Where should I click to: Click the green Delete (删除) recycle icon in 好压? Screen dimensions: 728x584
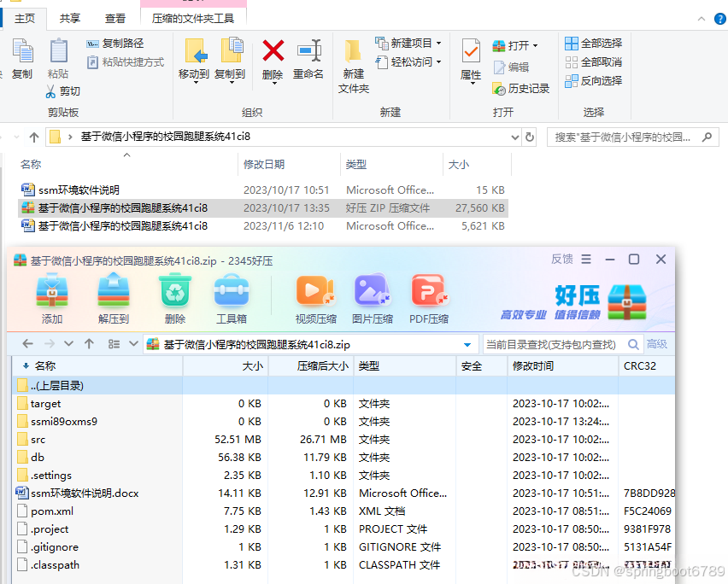tap(175, 290)
